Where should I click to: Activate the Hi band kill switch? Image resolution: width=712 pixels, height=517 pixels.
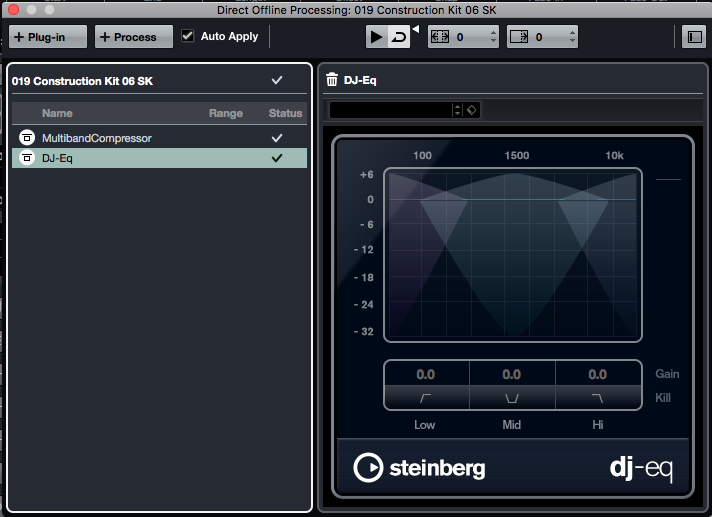click(598, 398)
